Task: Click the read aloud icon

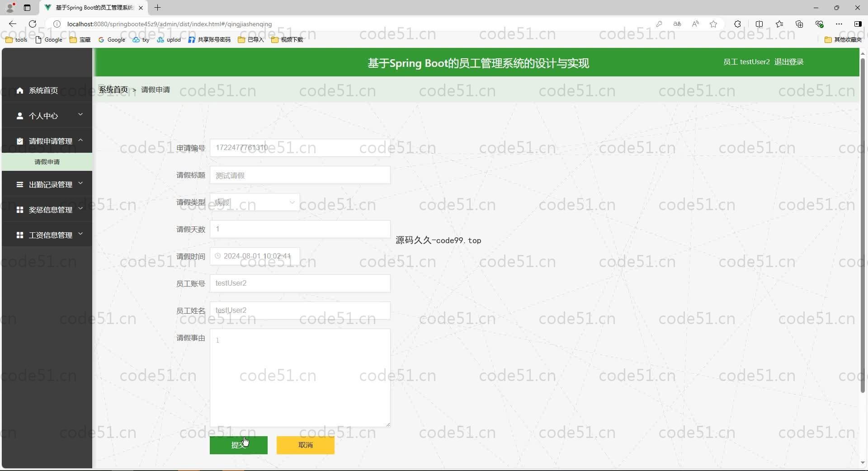Action: pos(695,24)
